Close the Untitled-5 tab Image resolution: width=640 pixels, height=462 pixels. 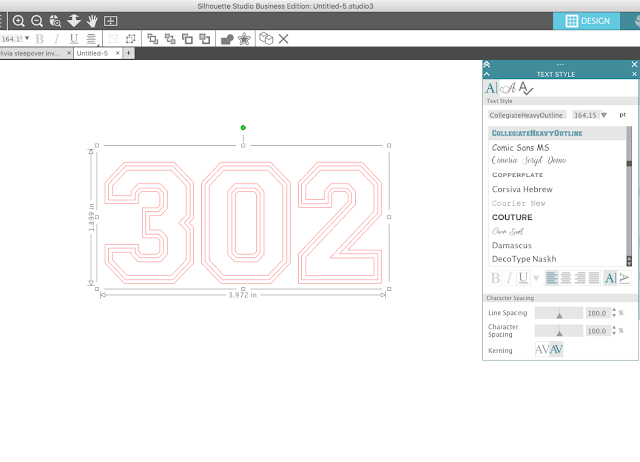pos(118,53)
